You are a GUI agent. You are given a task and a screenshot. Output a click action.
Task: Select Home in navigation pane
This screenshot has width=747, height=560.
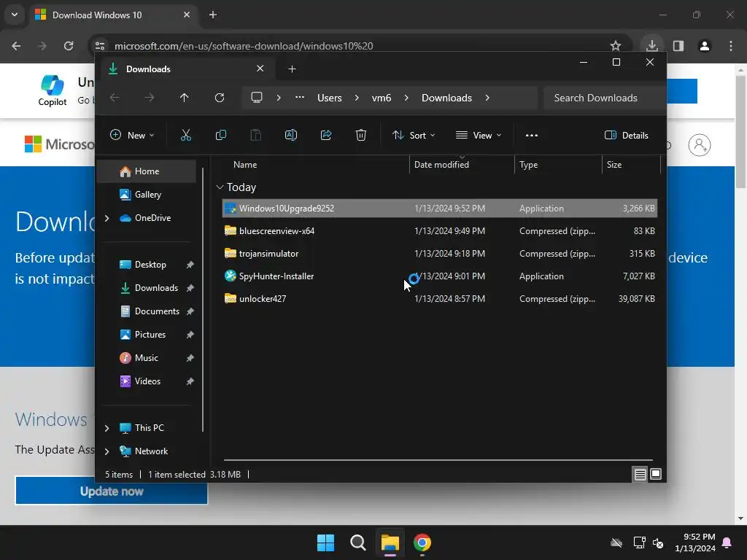click(146, 171)
